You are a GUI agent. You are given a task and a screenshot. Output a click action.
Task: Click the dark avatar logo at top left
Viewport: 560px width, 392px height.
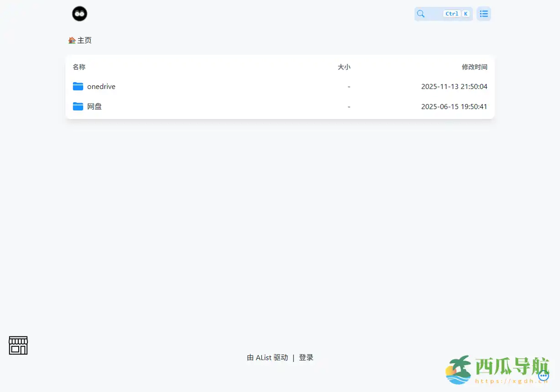[x=79, y=14]
